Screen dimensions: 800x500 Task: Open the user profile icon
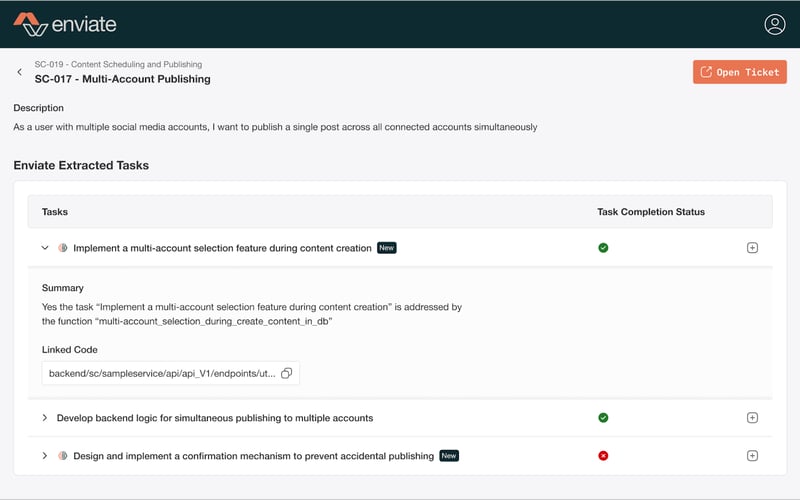click(x=774, y=24)
